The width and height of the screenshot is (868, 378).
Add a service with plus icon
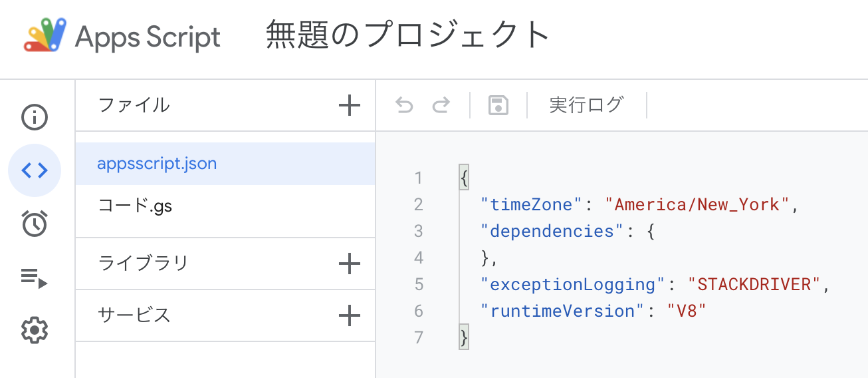pos(349,315)
